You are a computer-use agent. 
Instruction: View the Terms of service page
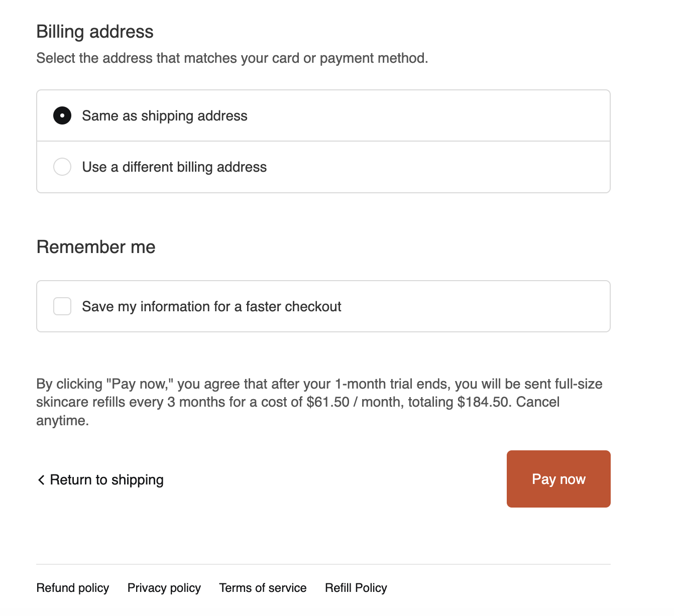pos(263,588)
